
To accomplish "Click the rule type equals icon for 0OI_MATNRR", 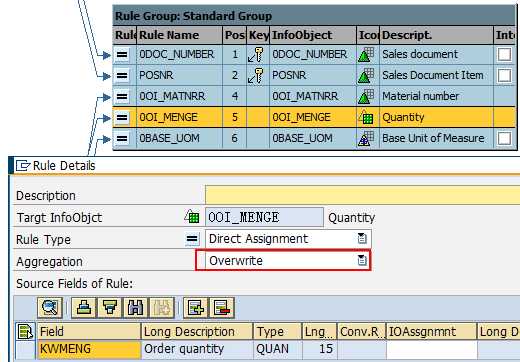I will pos(122,97).
